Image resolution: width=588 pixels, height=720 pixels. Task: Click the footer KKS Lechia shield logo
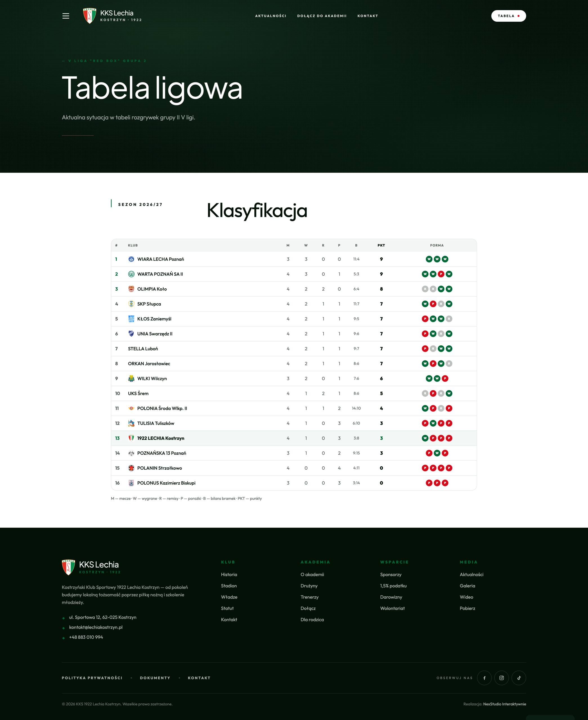[68, 567]
